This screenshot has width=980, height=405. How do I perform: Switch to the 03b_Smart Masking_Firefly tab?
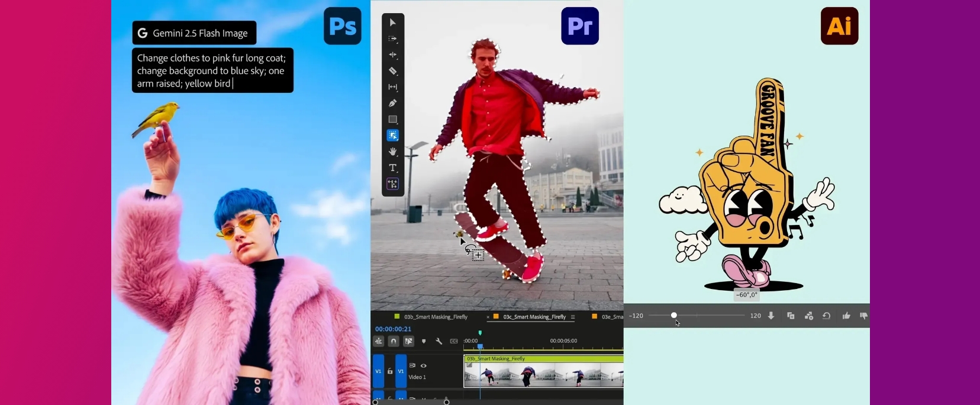(436, 317)
